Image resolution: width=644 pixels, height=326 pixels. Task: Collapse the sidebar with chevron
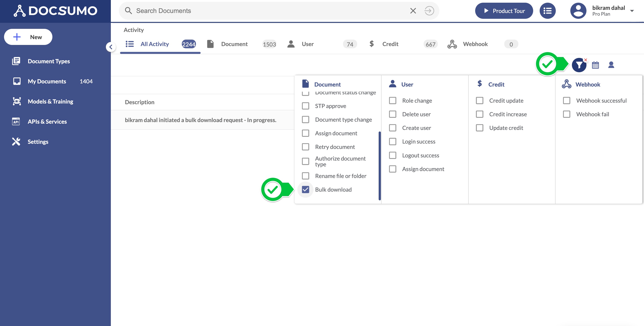[111, 47]
